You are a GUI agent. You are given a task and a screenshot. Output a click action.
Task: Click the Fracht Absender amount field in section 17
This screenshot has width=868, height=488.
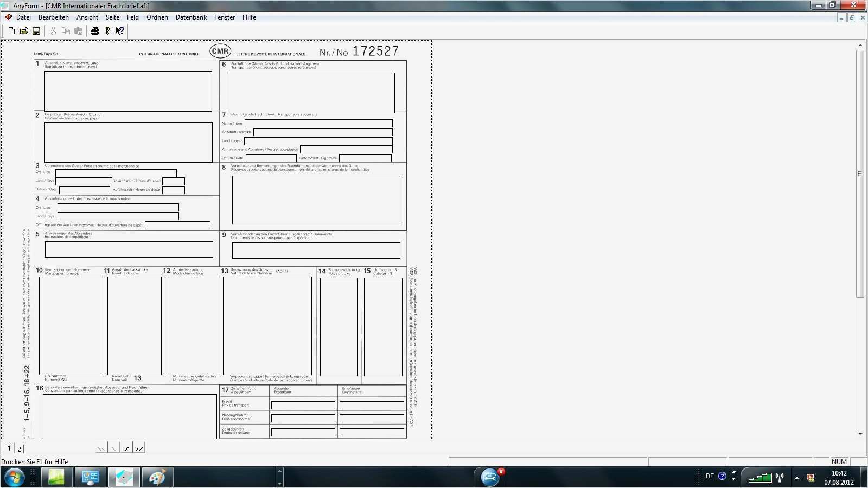(303, 405)
